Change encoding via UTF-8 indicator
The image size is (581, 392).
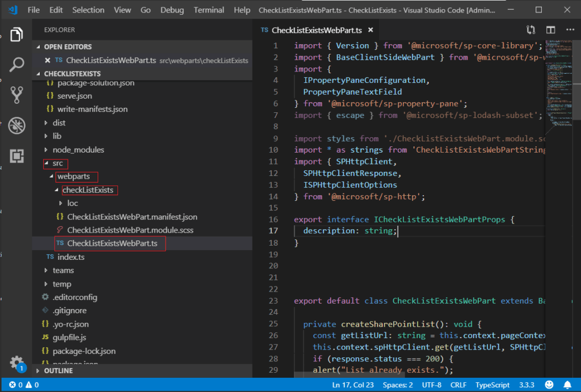coord(431,385)
